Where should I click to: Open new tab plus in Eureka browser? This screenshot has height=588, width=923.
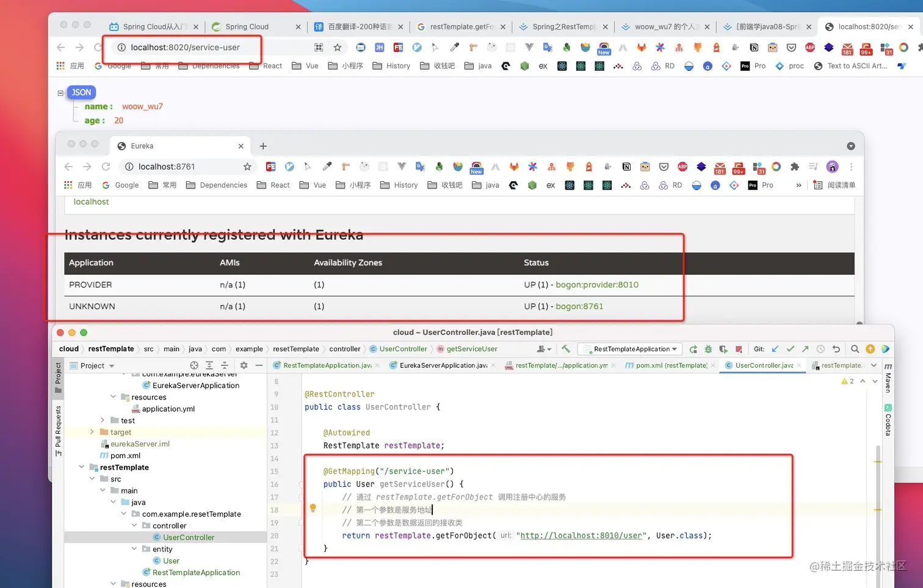click(x=263, y=146)
